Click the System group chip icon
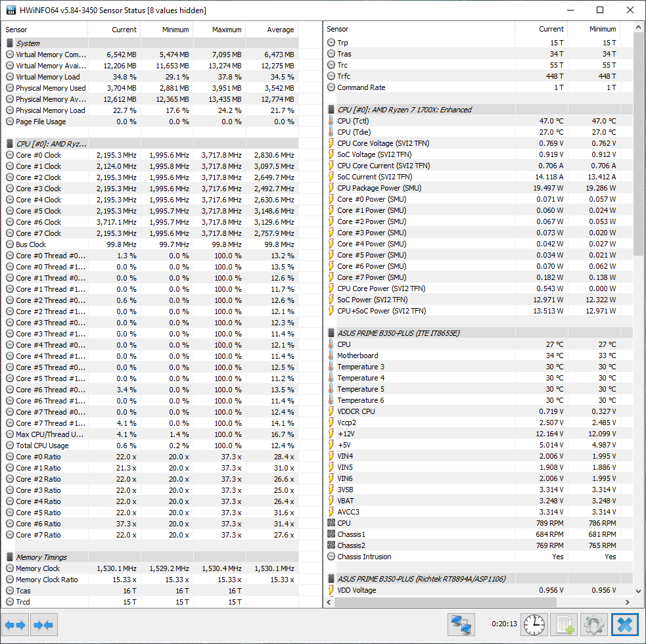The width and height of the screenshot is (646, 644). pyautogui.click(x=10, y=43)
